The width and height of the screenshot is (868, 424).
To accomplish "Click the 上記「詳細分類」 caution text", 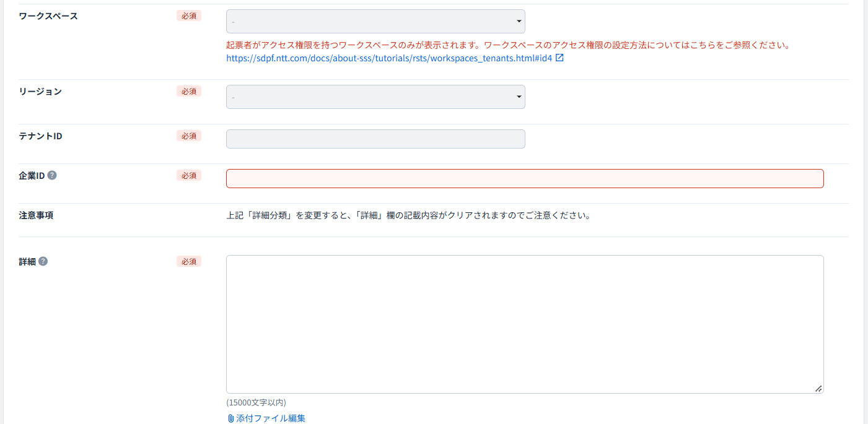I will 408,216.
